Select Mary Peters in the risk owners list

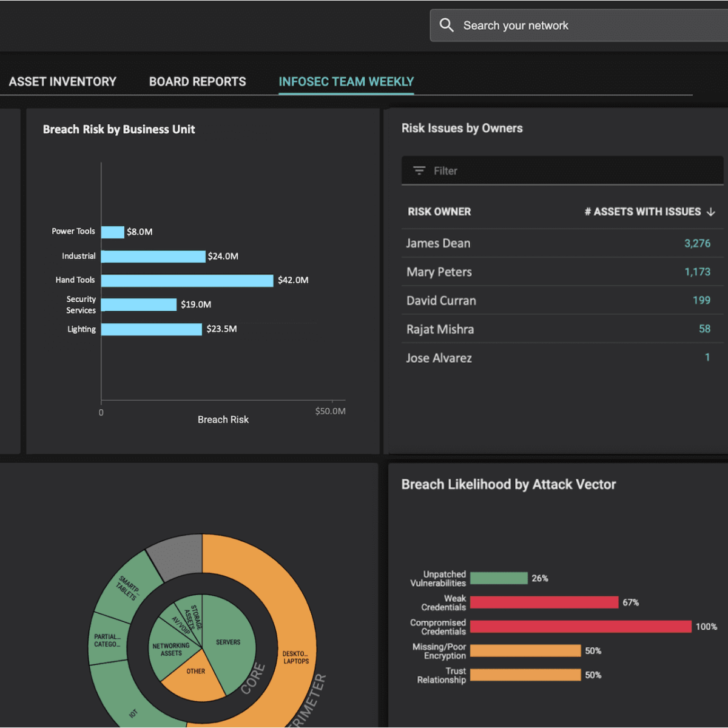(x=561, y=272)
